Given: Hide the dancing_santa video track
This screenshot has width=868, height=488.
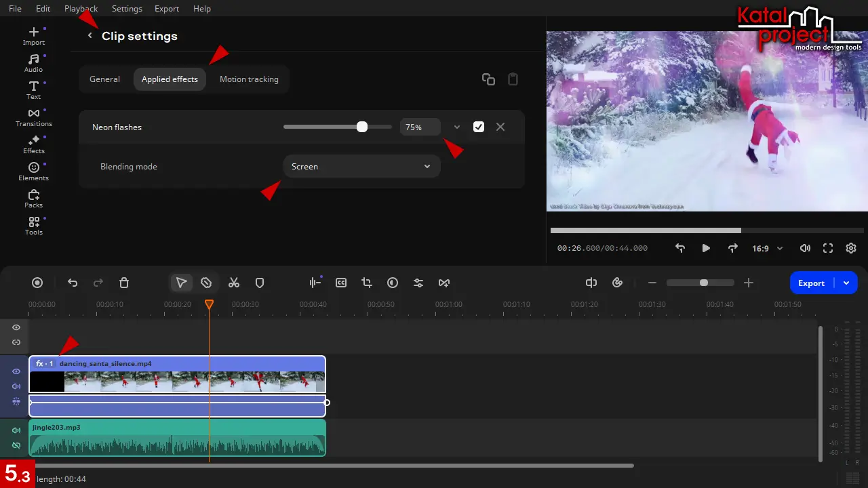Looking at the screenshot, I should (x=16, y=371).
